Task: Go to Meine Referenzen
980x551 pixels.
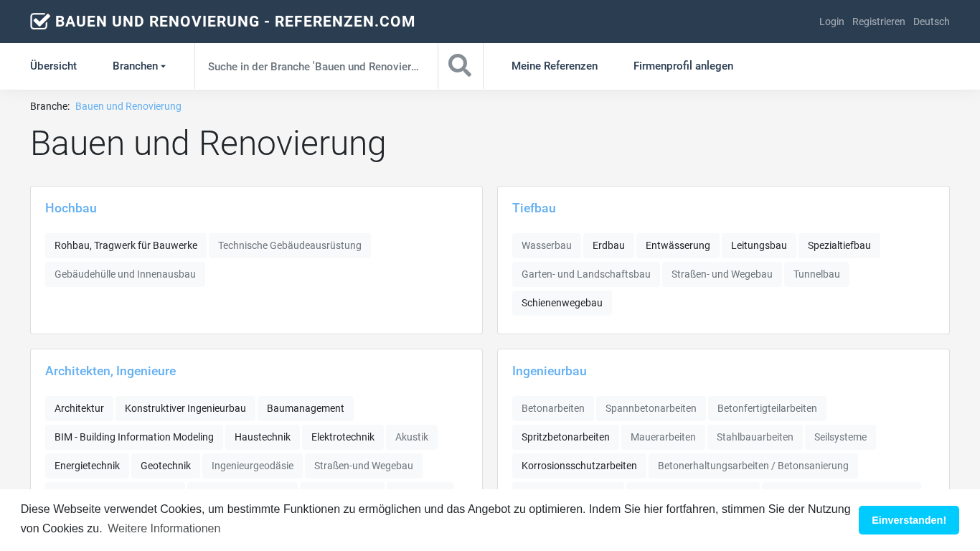Action: click(554, 66)
